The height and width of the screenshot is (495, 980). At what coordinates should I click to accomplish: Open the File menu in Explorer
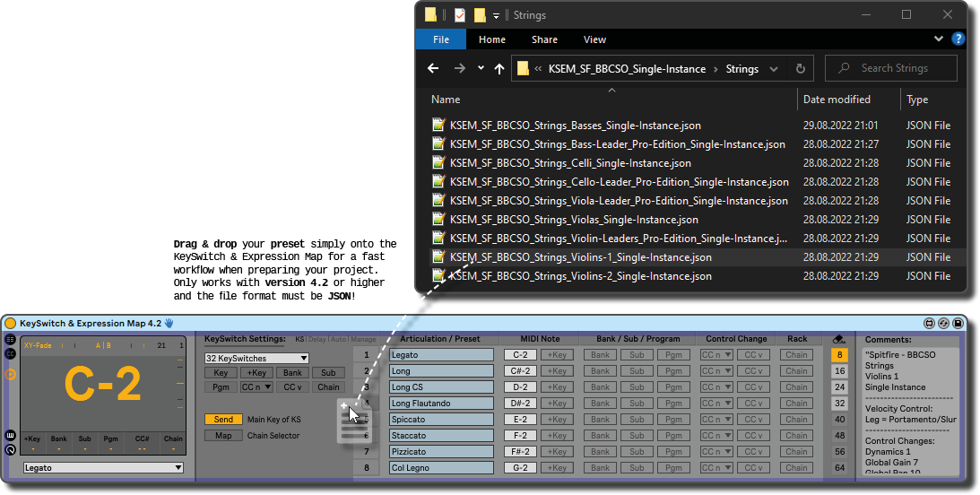pyautogui.click(x=440, y=39)
